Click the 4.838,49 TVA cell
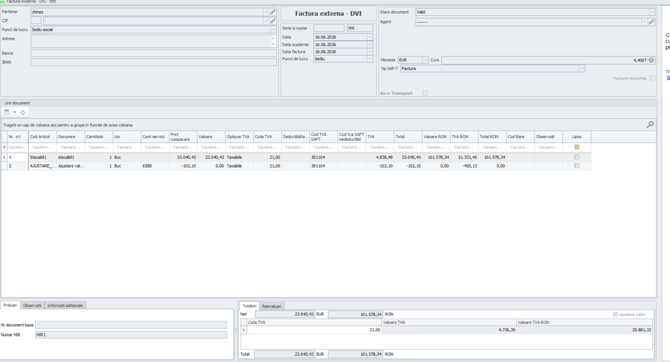The height and width of the screenshot is (362, 670). click(x=380, y=157)
